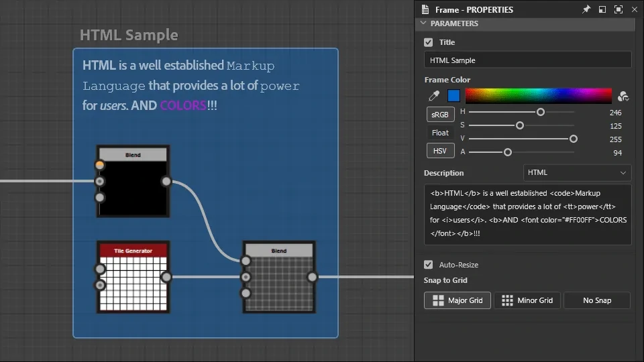Select the top Blend node
The height and width of the screenshot is (362, 644).
(x=133, y=180)
